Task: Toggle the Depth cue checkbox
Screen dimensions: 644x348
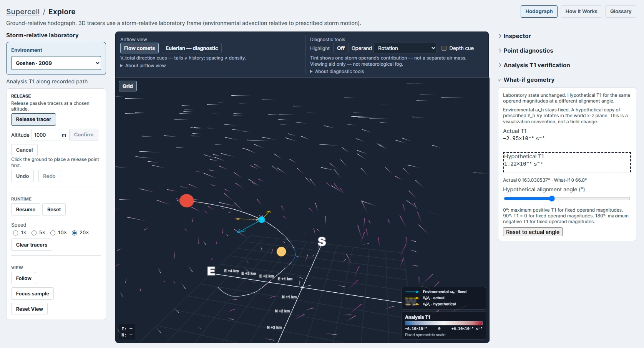Action: (444, 48)
